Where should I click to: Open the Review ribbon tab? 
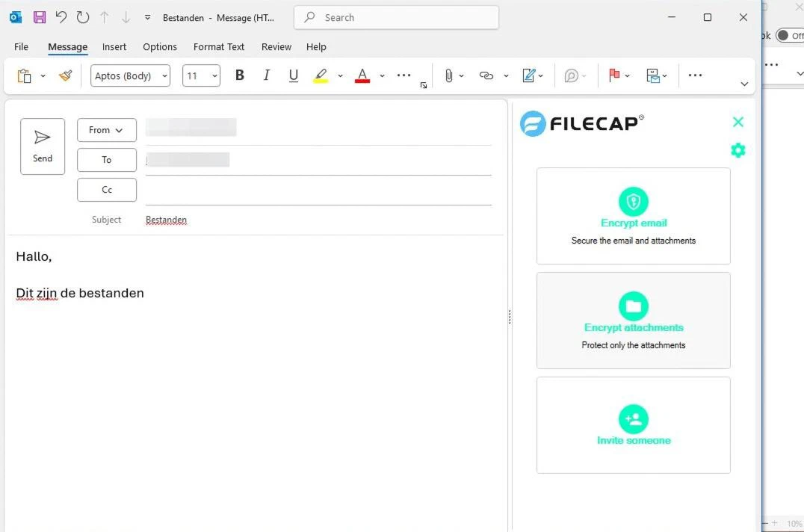click(x=276, y=46)
